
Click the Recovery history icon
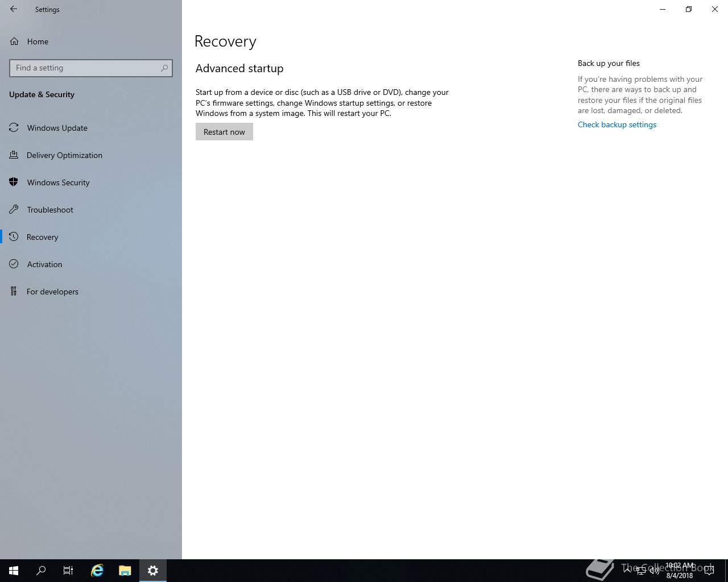14,237
